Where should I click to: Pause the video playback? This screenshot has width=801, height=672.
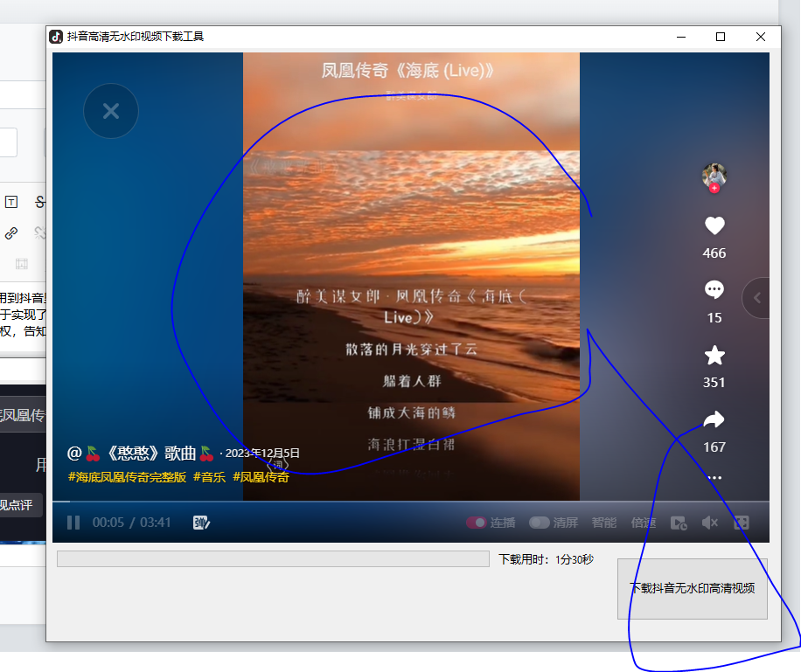pos(73,523)
